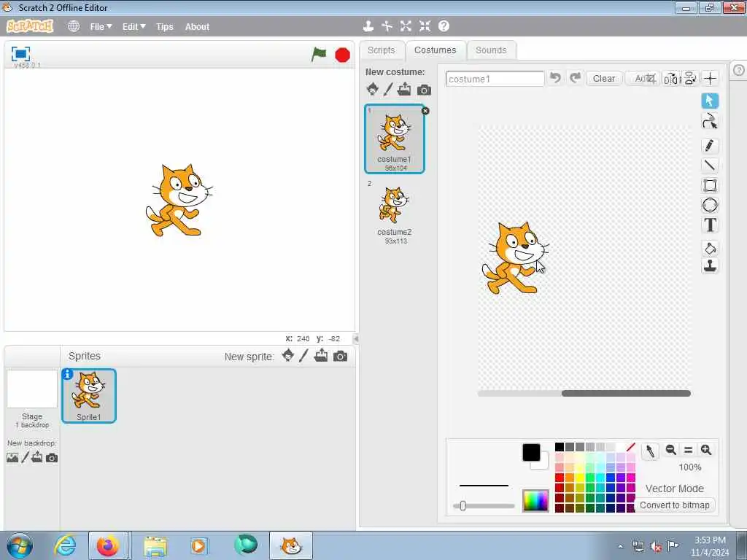Viewport: 747px width, 560px height.
Task: Zoom in the paint canvas
Action: [x=706, y=449]
